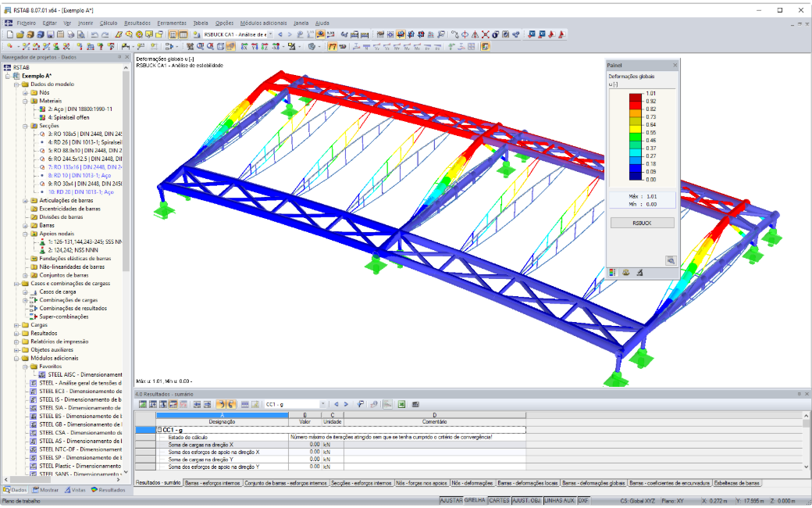812x508 pixels.
Task: Open the Ferramentas menu
Action: (172, 23)
